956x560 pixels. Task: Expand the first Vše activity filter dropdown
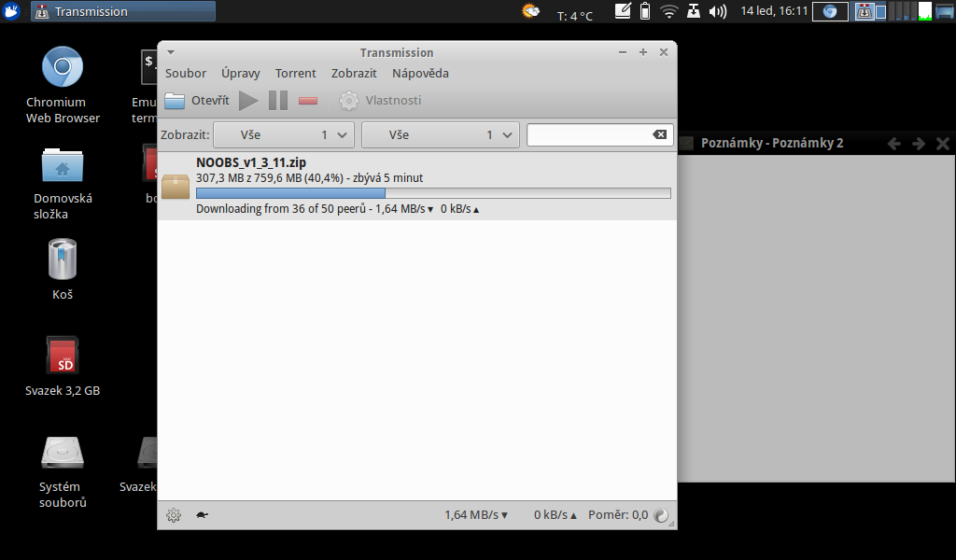(x=284, y=135)
